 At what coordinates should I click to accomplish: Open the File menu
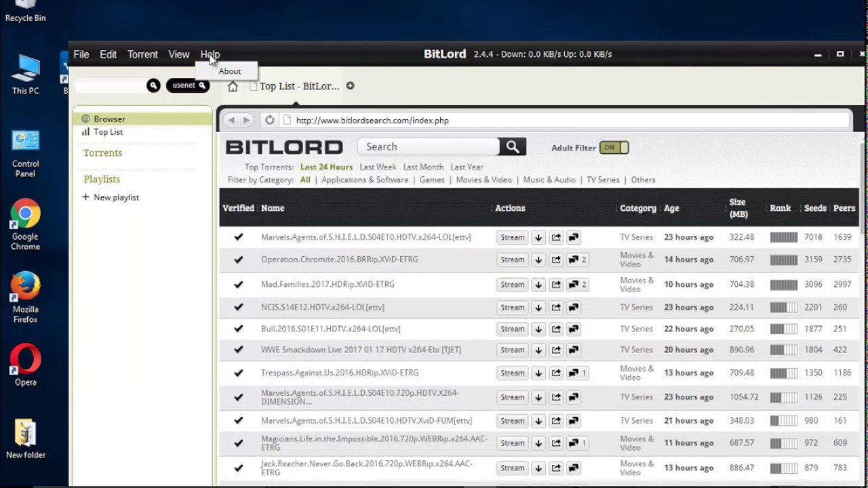pos(81,54)
